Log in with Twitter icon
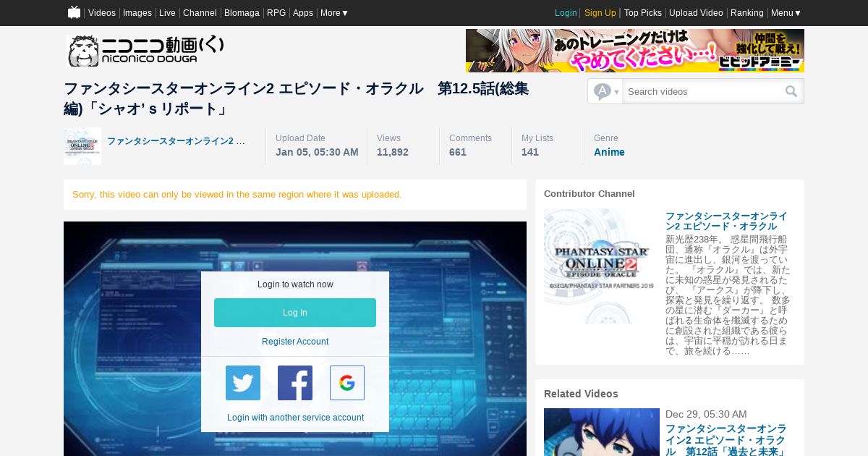This screenshot has width=868, height=456. tap(243, 383)
